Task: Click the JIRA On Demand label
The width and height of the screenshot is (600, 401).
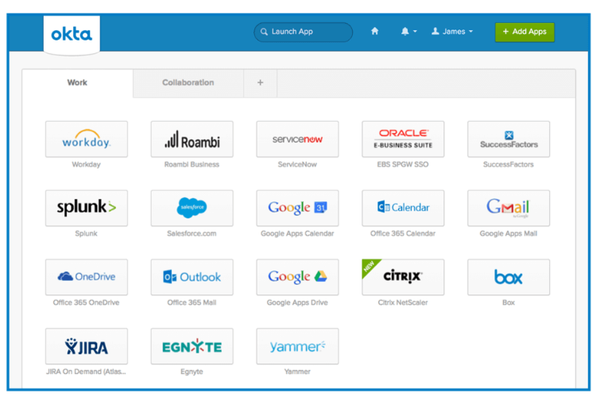Action: (86, 372)
